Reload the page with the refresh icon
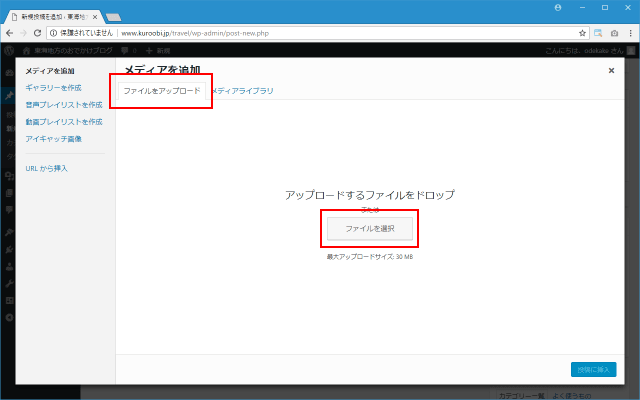 37,33
